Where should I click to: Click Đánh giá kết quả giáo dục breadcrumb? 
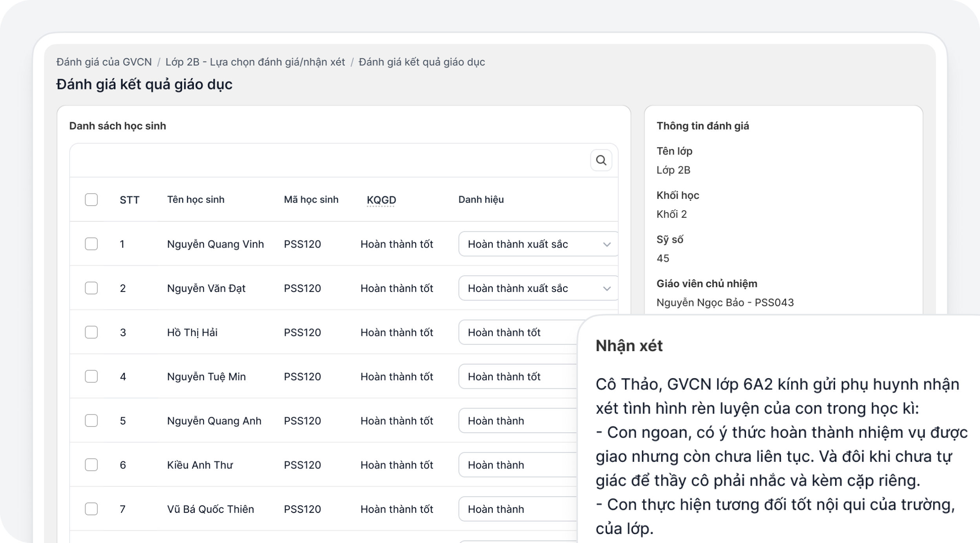(x=422, y=62)
